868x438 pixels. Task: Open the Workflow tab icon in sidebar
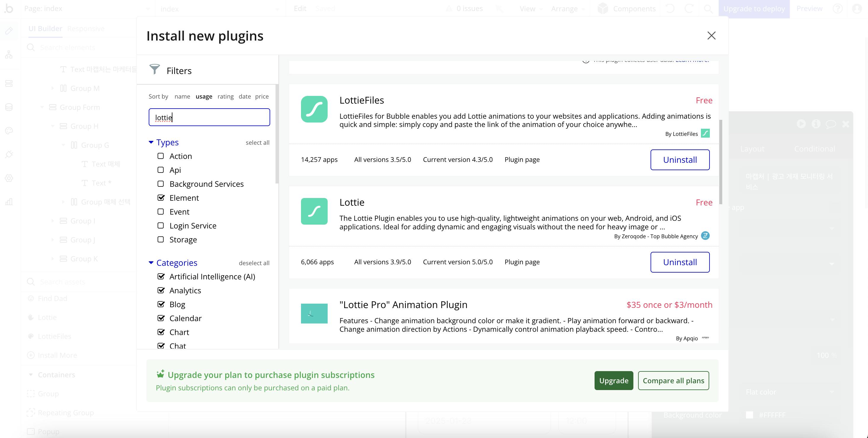tap(9, 54)
